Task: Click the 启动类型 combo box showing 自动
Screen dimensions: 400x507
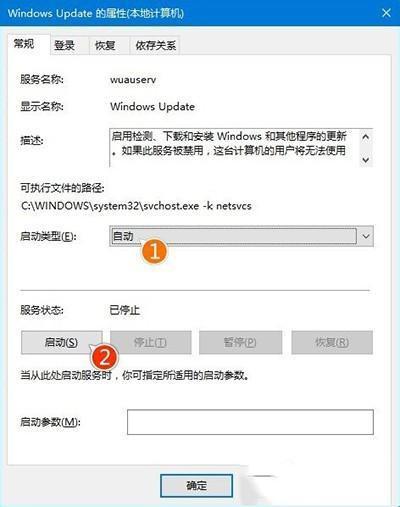Action: [x=241, y=236]
